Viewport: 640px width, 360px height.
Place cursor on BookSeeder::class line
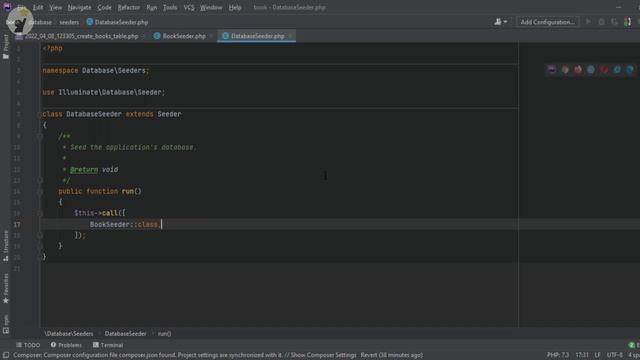(x=126, y=224)
